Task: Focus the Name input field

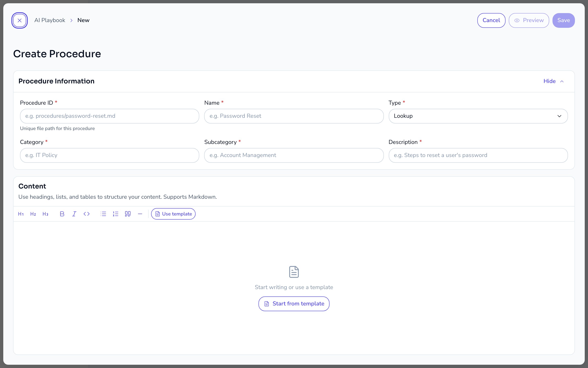Action: tap(294, 116)
